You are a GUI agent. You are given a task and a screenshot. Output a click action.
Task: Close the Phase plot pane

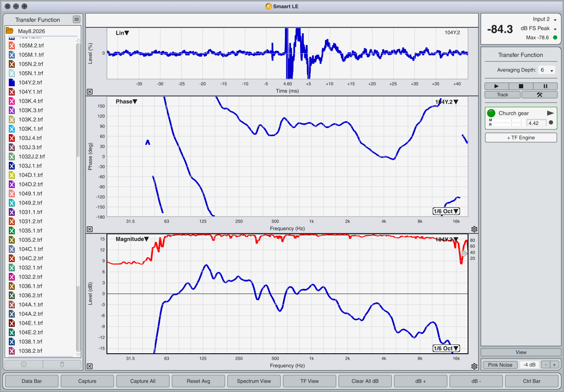pos(90,229)
